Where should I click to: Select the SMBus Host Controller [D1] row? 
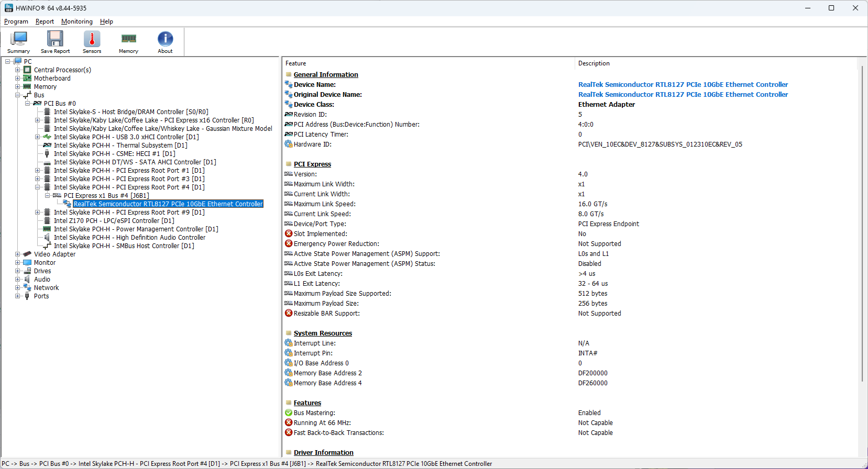tap(124, 245)
